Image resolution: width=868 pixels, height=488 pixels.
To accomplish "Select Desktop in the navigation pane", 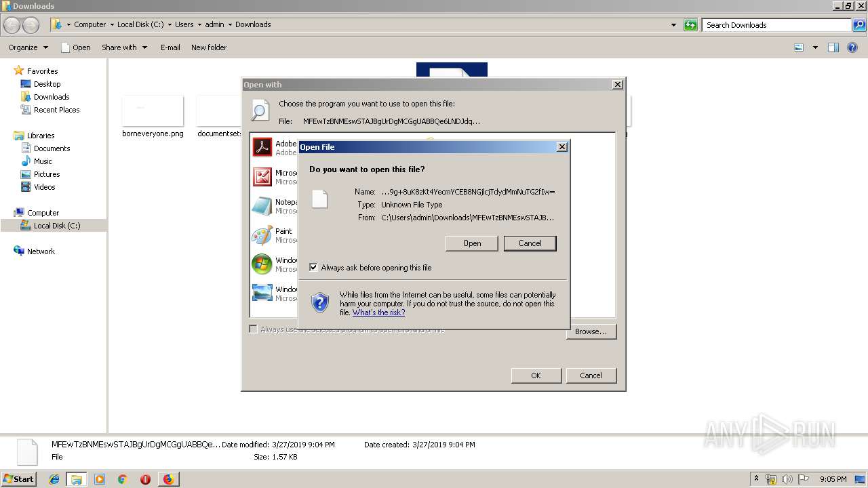I will pos(47,84).
